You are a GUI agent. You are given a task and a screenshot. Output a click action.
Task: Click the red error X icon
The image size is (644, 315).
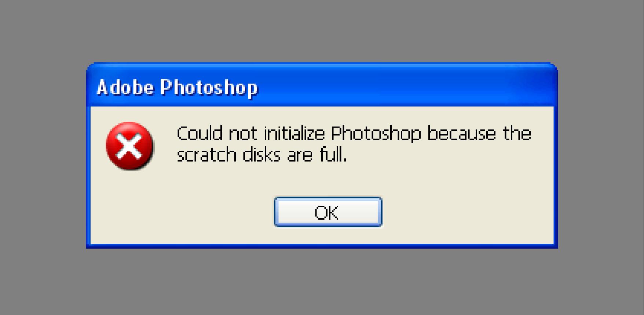(129, 146)
